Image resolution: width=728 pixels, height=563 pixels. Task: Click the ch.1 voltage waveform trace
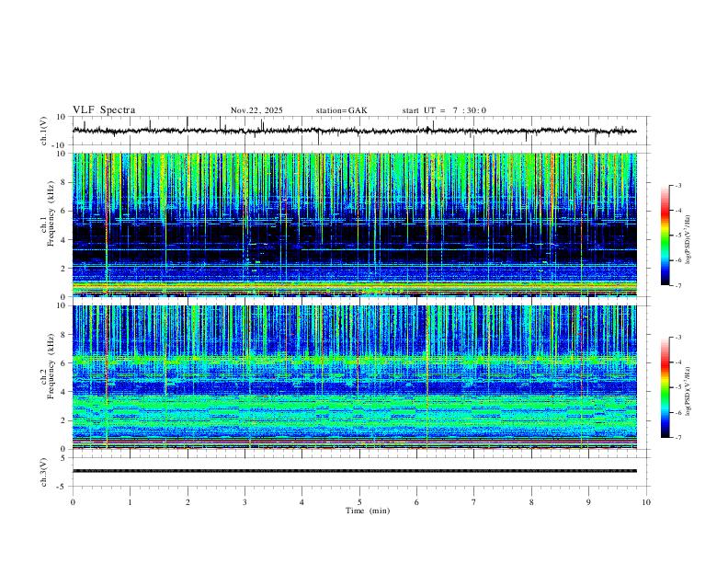[x=354, y=131]
